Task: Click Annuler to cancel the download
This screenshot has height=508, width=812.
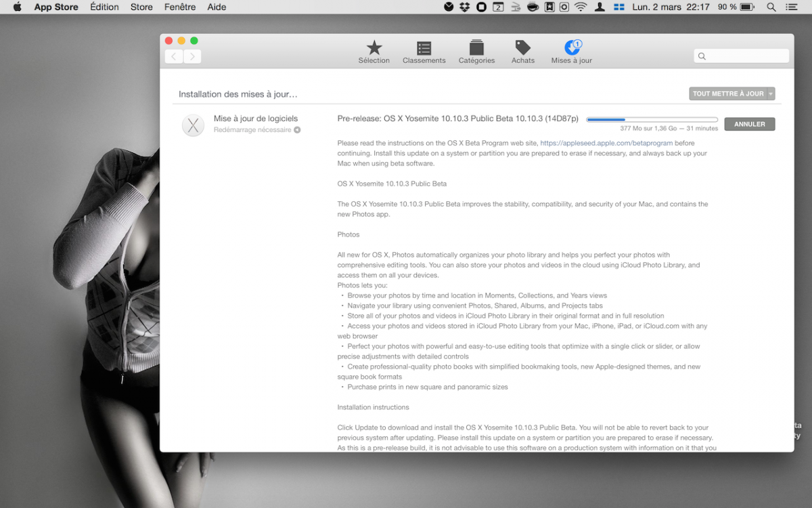Action: pyautogui.click(x=750, y=124)
